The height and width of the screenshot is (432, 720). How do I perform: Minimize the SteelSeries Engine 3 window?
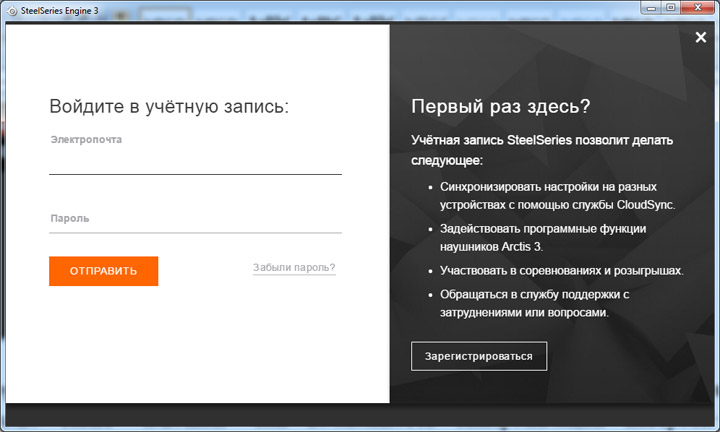click(x=651, y=7)
